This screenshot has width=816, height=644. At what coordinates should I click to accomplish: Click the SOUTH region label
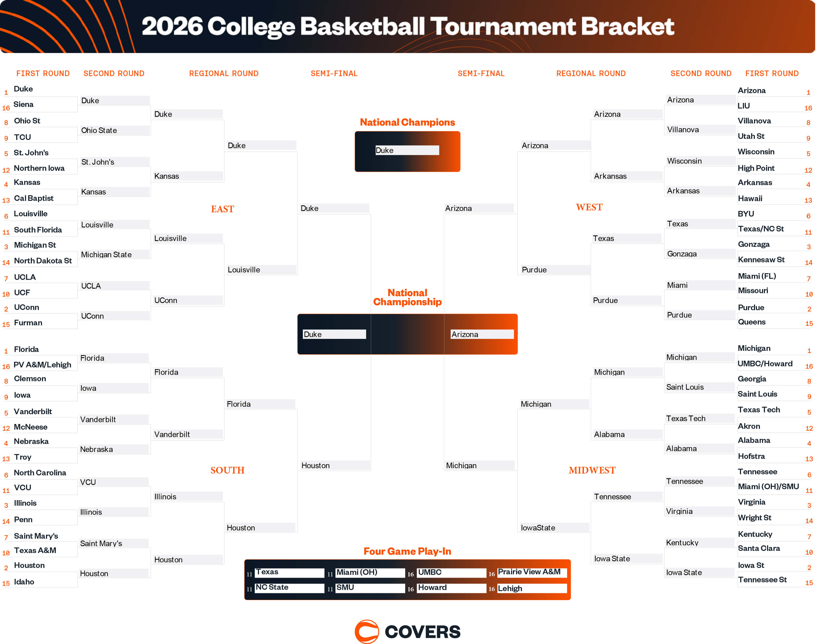[227, 471]
